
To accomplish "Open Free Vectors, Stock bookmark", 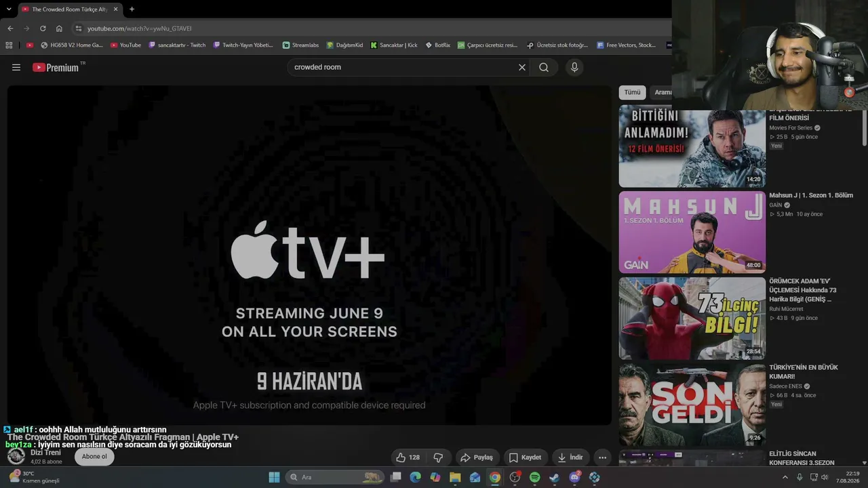I will click(x=627, y=45).
